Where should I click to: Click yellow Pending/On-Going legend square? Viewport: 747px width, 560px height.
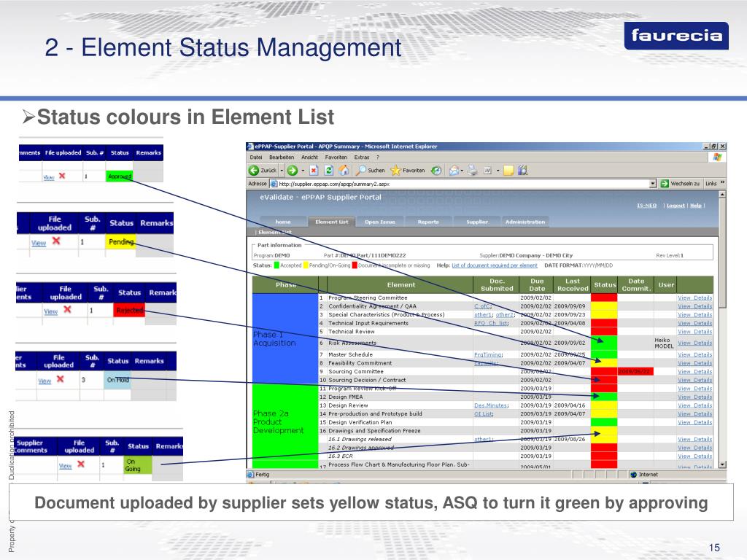point(306,265)
